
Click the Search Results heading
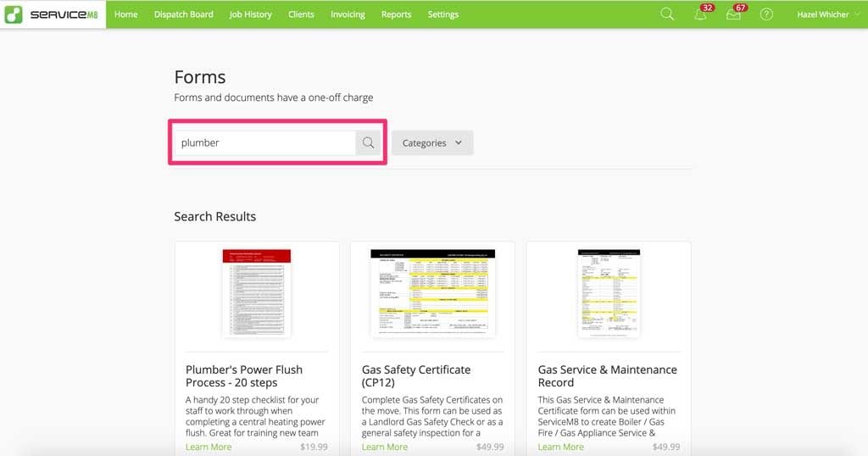coord(214,216)
